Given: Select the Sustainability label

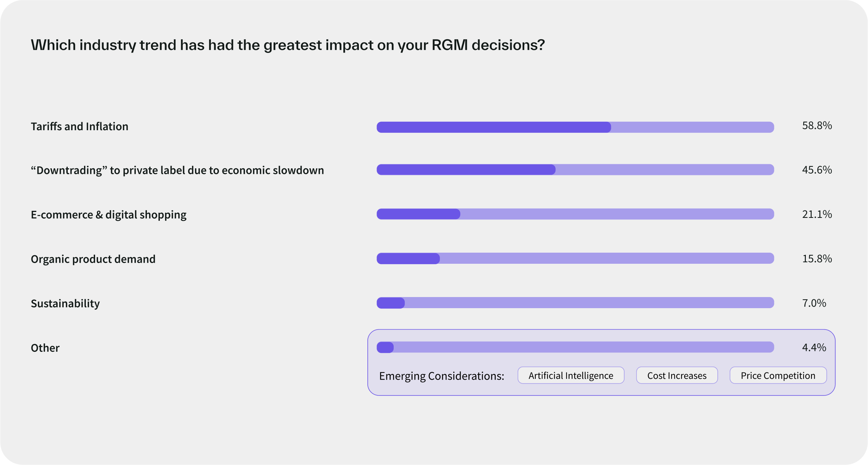Looking at the screenshot, I should pos(65,303).
